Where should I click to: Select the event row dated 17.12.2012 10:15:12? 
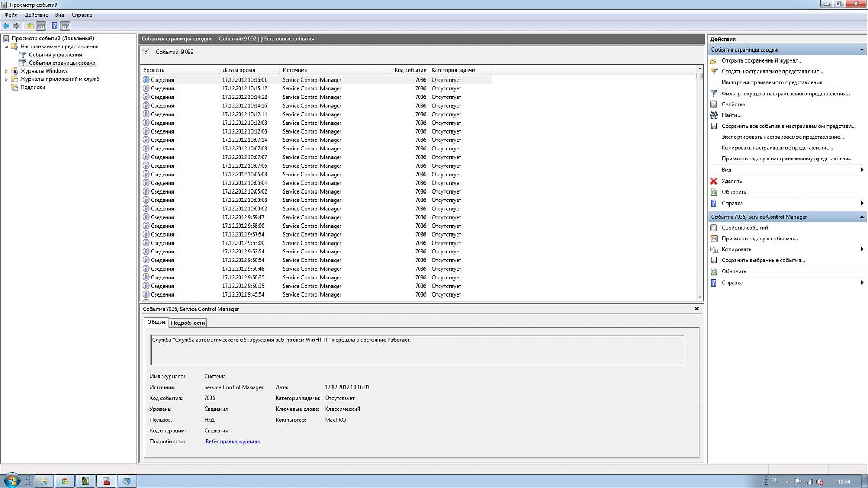click(x=316, y=88)
